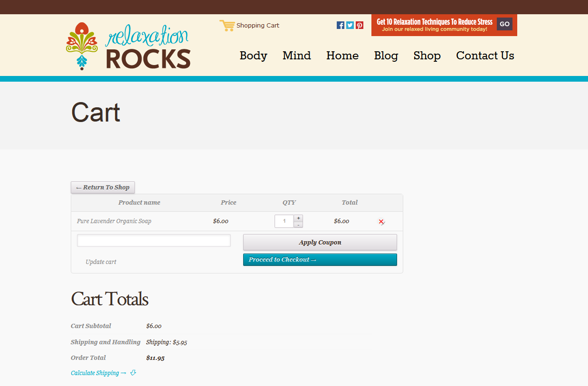Click the Relaxation Rocks logo
This screenshot has height=386, width=588.
pyautogui.click(x=128, y=47)
